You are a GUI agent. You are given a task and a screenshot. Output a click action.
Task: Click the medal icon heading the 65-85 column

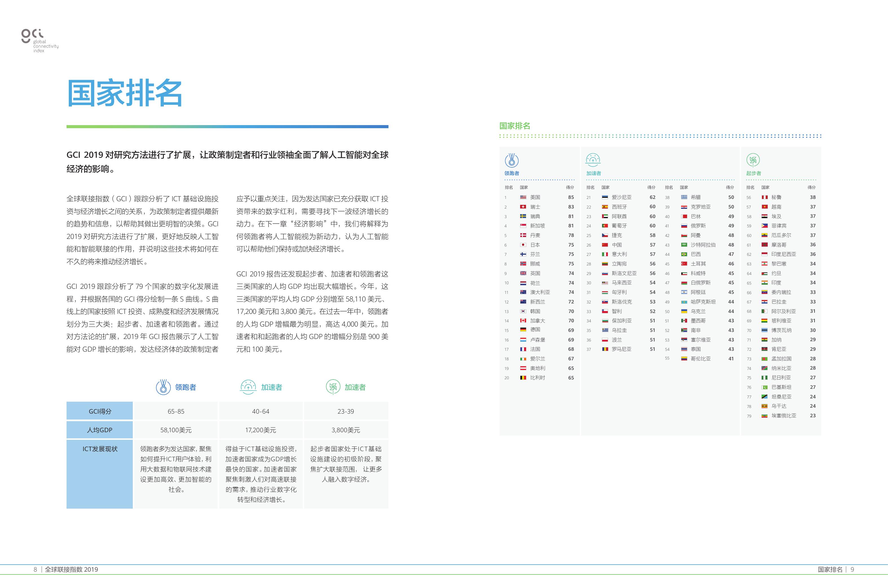pyautogui.click(x=163, y=387)
